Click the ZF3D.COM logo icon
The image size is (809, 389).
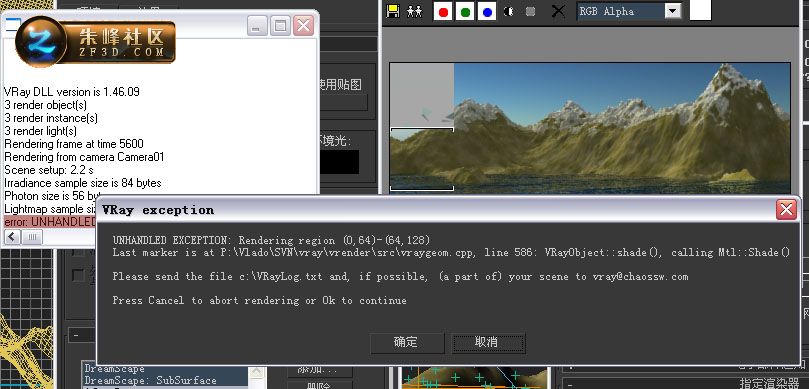40,42
